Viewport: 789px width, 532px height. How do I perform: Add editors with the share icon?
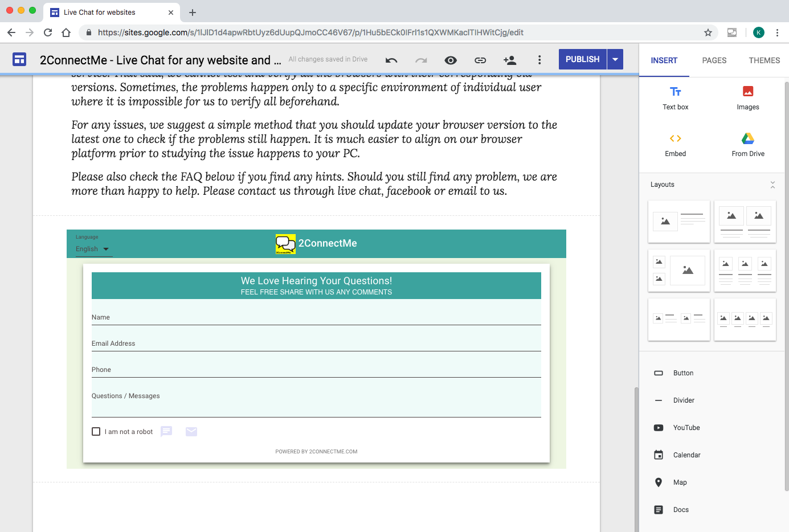[510, 60]
